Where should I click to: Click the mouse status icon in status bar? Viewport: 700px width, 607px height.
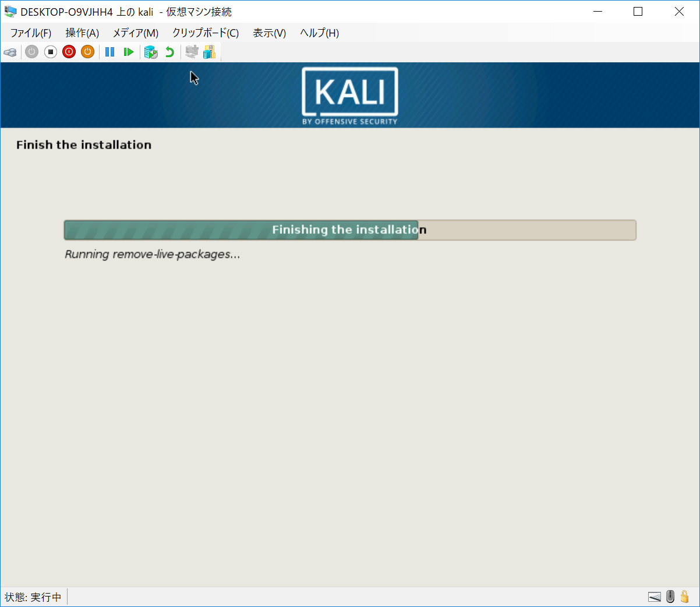[670, 597]
